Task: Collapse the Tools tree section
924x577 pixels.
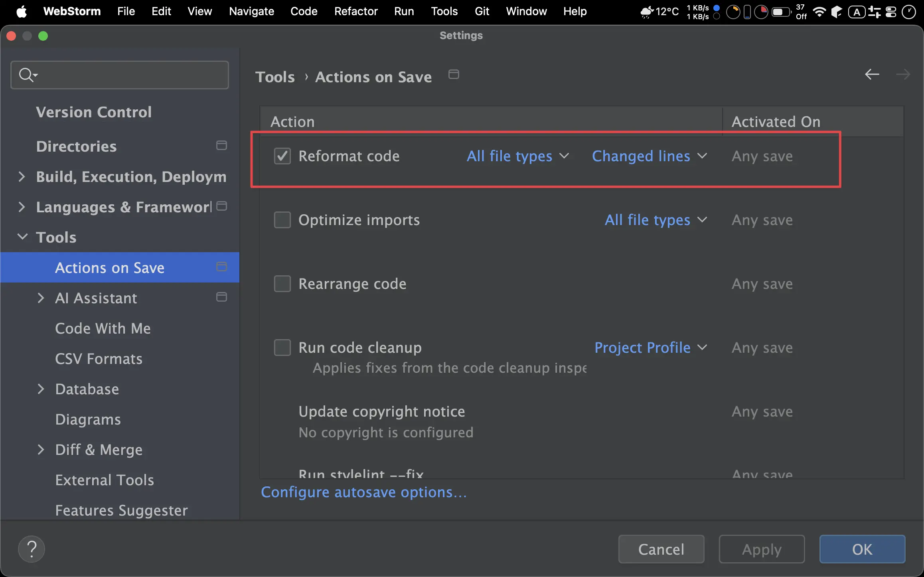Action: coord(23,237)
